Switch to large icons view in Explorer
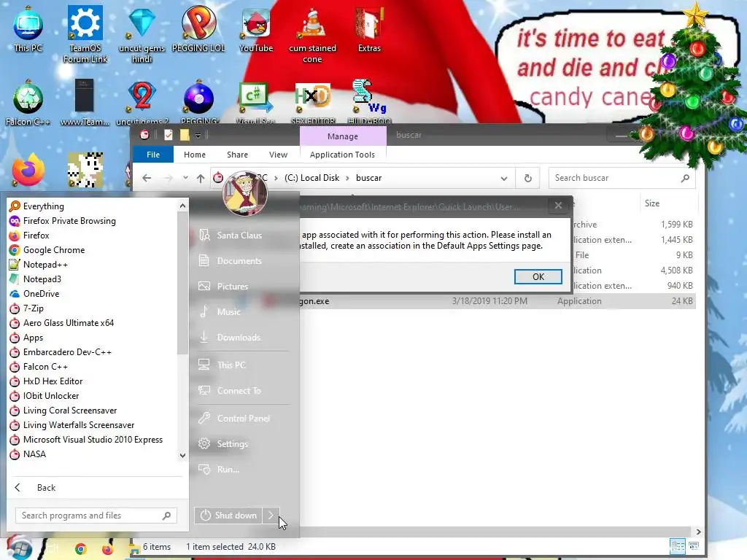Image resolution: width=747 pixels, height=560 pixels. pos(694,546)
